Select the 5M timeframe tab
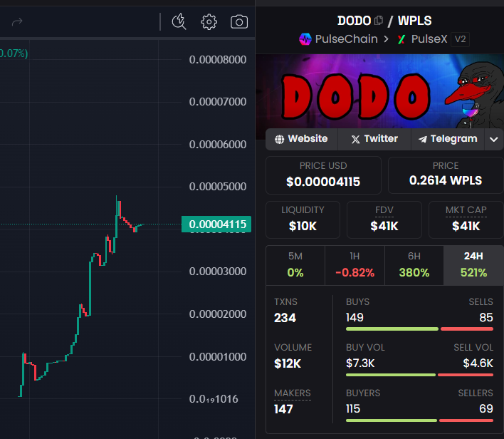The image size is (504, 439). (295, 265)
